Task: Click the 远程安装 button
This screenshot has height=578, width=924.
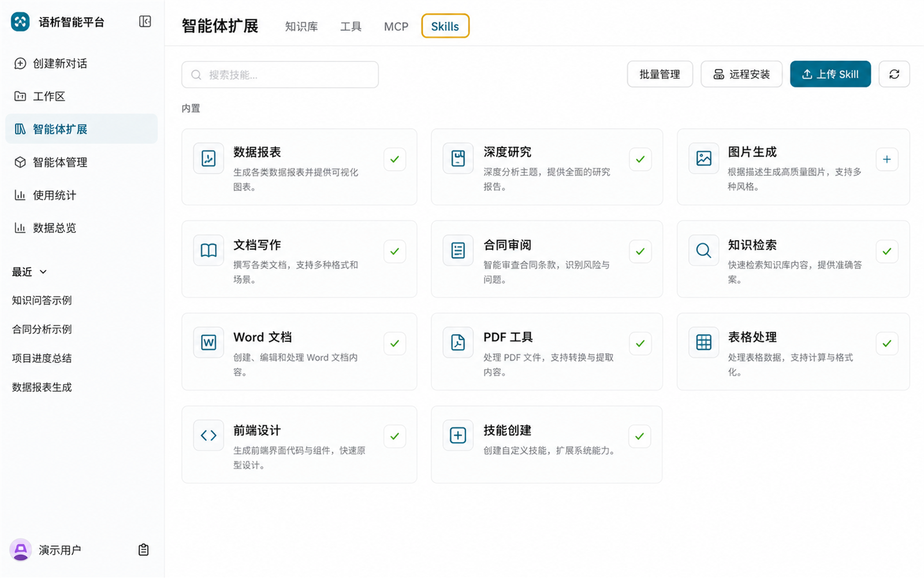Action: point(742,74)
